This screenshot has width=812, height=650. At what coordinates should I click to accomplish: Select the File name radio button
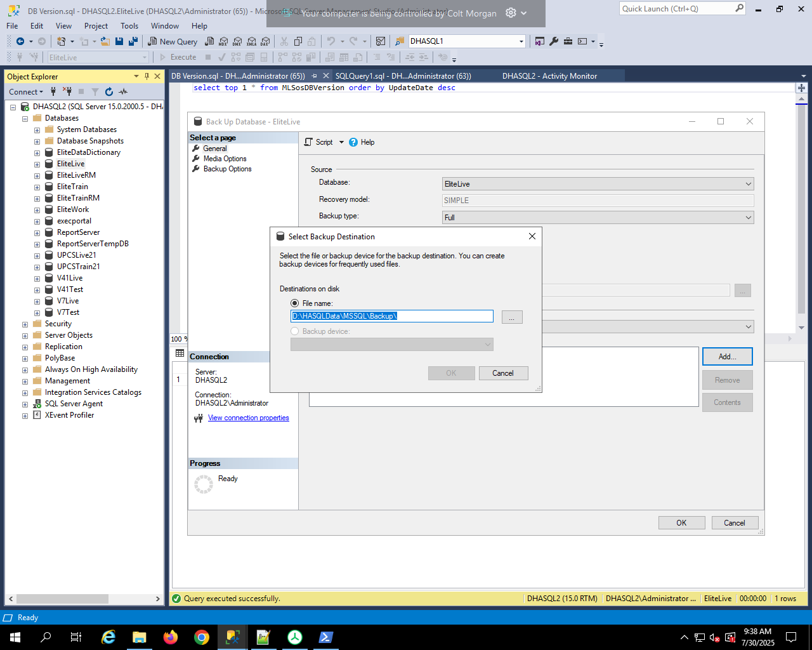click(x=294, y=303)
